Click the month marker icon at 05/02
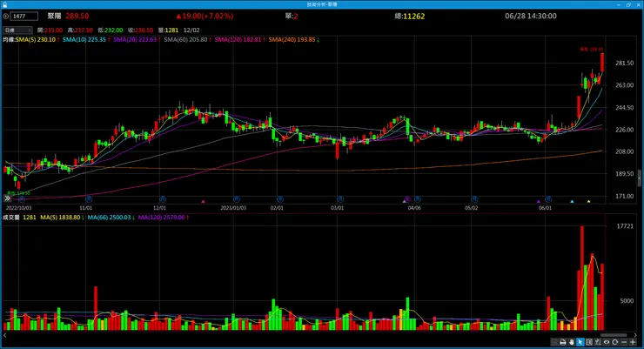Image resolution: width=644 pixels, height=349 pixels. [x=474, y=199]
